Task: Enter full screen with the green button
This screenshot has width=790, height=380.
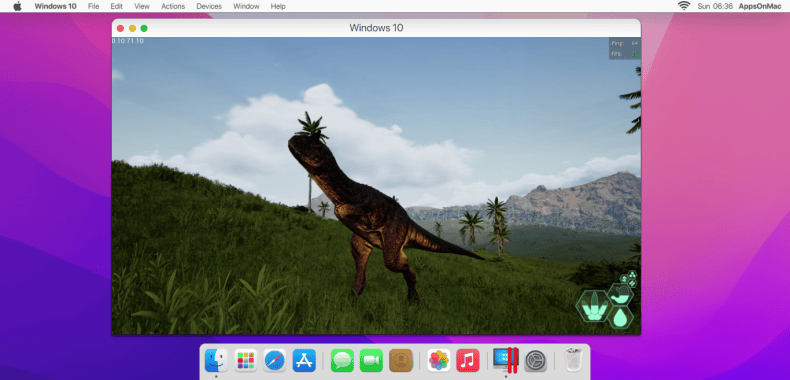Action: click(144, 28)
